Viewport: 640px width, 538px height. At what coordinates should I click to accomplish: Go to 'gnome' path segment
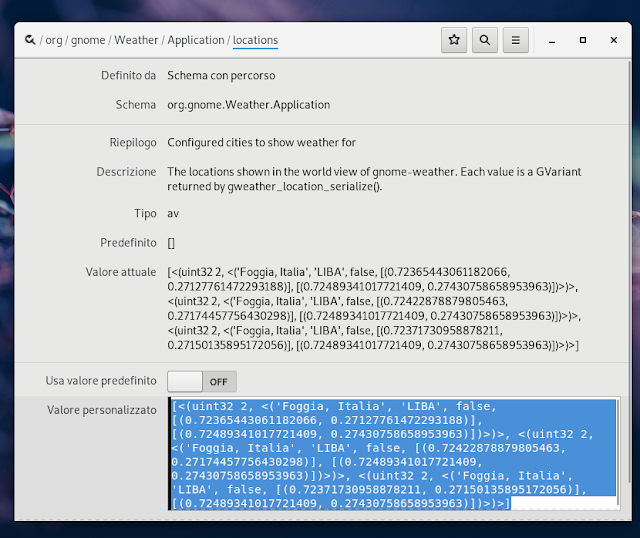[x=88, y=40]
